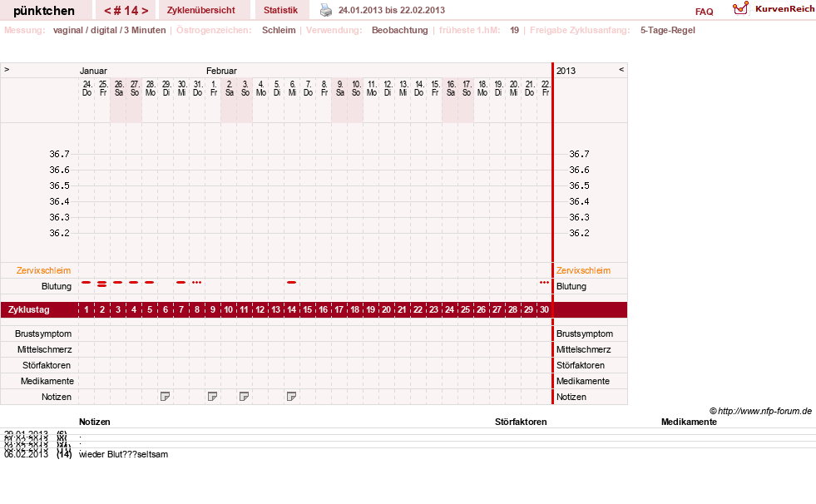Viewport: 816px width, 504px height.
Task: Open the Statistik tab
Action: 280,11
